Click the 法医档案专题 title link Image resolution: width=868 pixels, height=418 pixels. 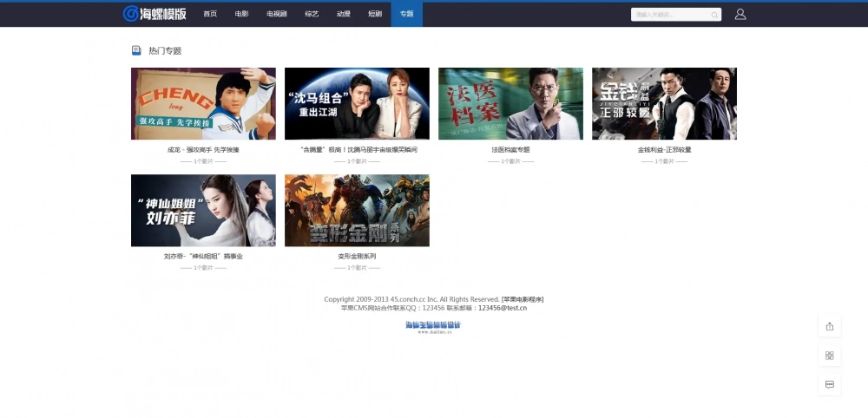[x=510, y=149]
